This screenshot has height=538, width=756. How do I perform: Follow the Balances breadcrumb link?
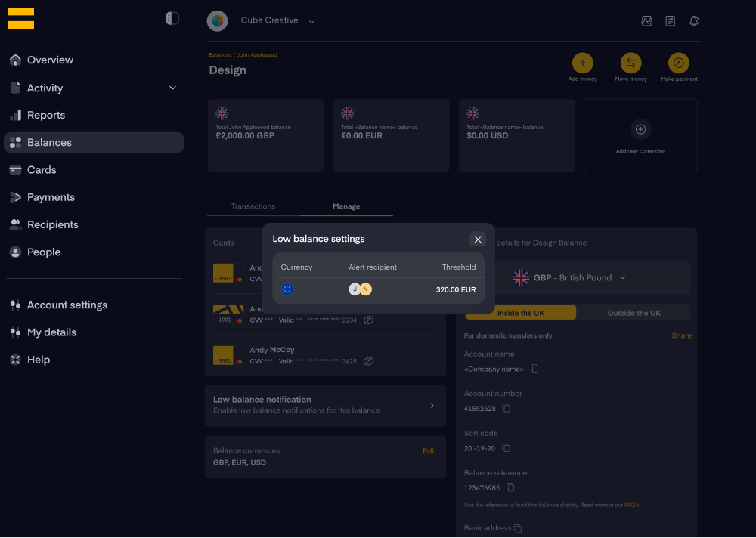220,55
